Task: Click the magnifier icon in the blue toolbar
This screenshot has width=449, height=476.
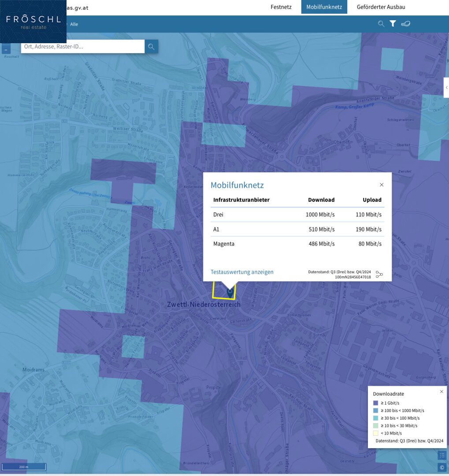Action: (381, 24)
